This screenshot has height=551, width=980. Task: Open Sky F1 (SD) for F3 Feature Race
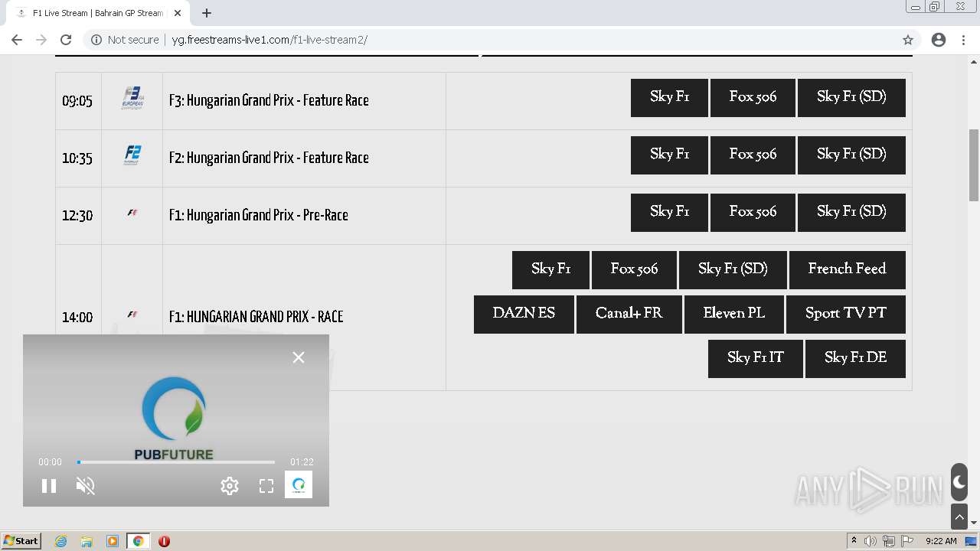[x=851, y=98]
